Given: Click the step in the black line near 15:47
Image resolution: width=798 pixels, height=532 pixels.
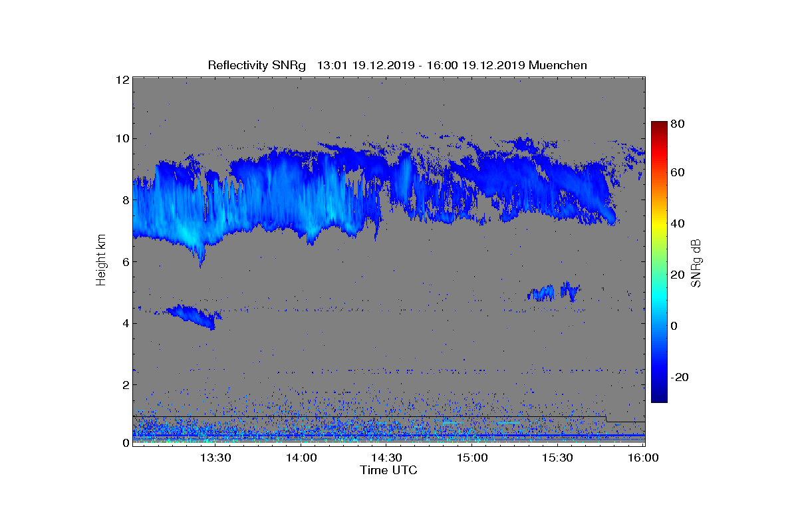Looking at the screenshot, I should tap(606, 419).
